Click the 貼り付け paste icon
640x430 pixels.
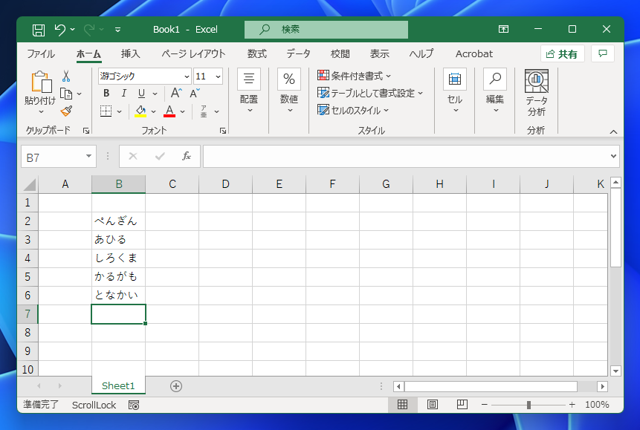pos(41,82)
